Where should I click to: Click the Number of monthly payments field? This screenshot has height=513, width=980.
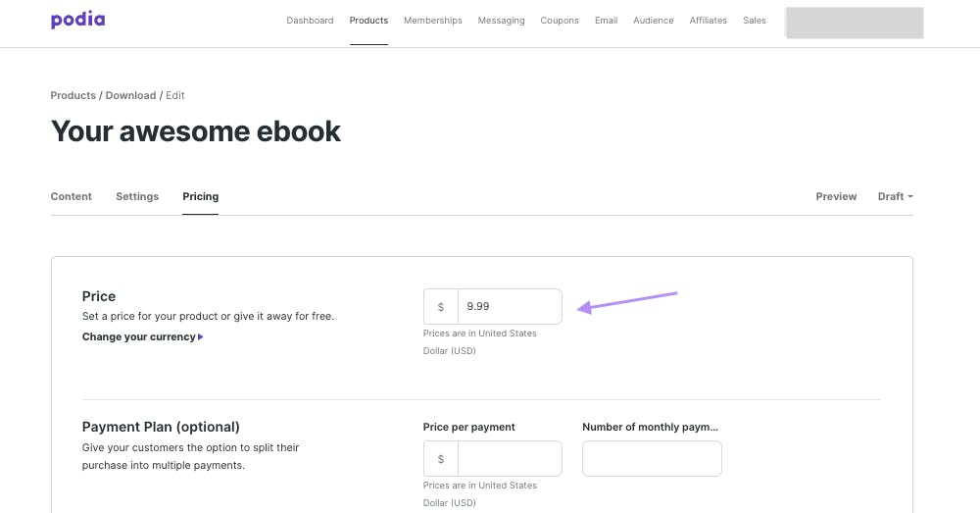coord(652,459)
